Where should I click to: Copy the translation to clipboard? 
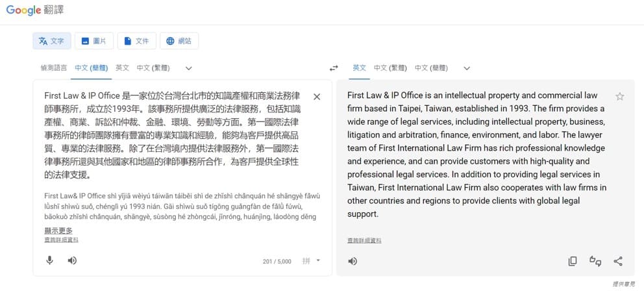[573, 261]
